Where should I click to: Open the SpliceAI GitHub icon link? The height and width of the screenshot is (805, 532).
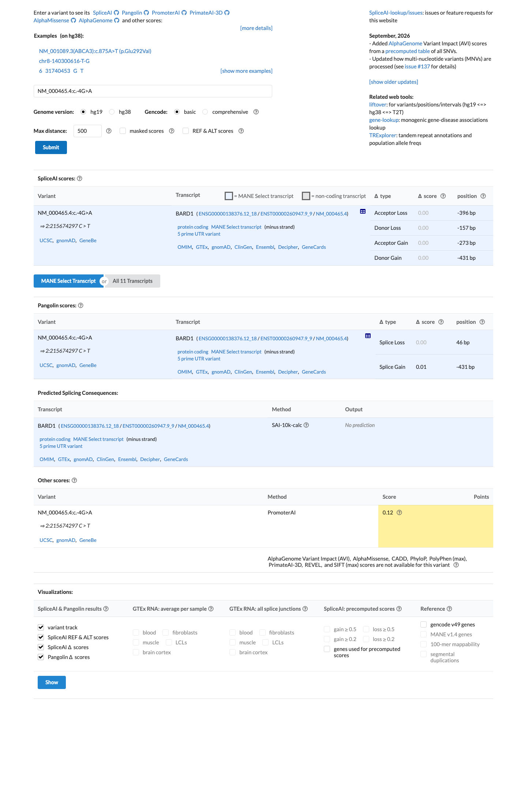116,13
